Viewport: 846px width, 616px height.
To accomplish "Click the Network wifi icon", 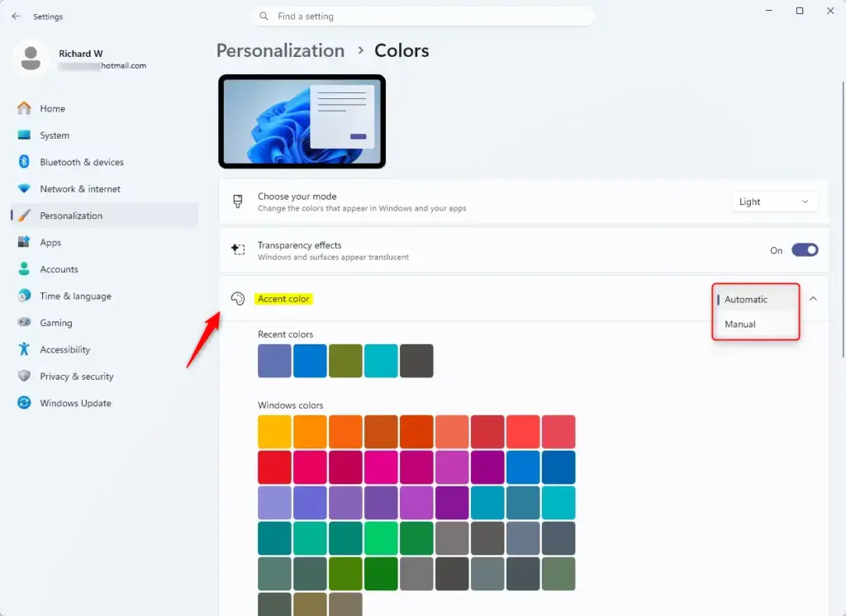I will [24, 189].
